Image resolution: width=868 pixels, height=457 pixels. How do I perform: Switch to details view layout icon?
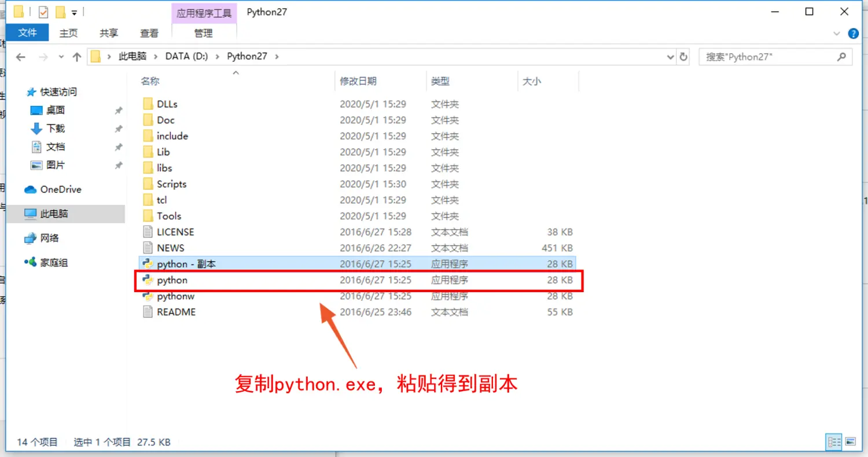(x=834, y=442)
